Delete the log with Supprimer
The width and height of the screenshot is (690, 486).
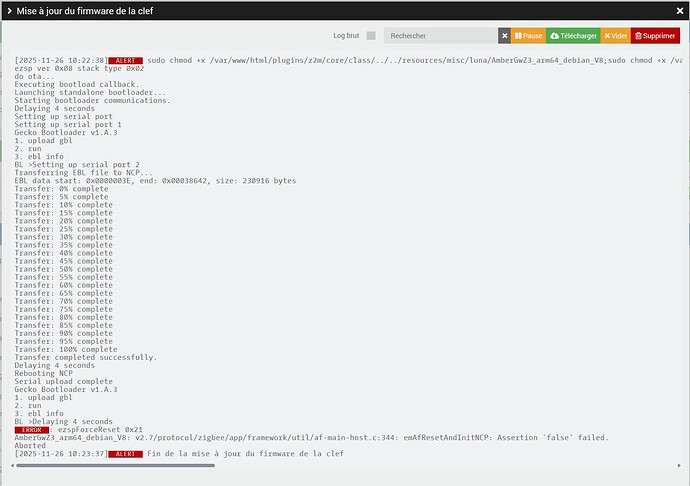click(x=655, y=36)
